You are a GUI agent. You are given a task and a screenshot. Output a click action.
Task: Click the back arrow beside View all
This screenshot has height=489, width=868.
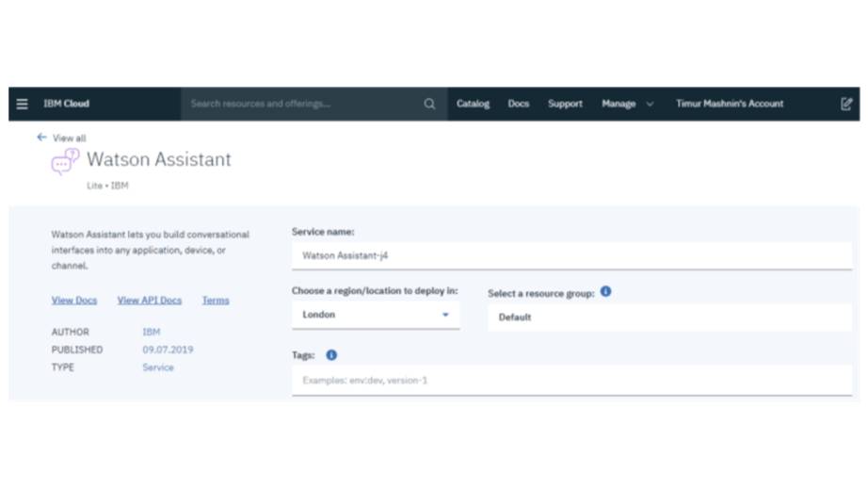coord(41,138)
